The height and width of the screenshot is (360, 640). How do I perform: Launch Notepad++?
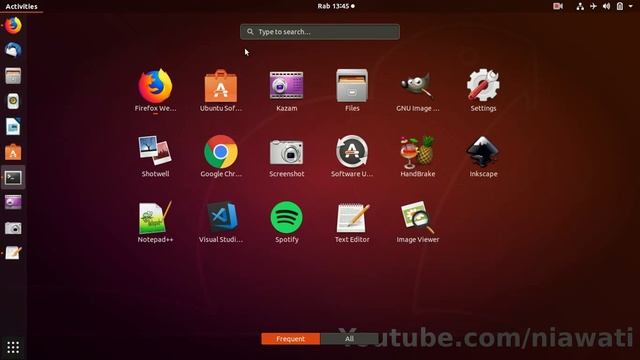pos(155,222)
